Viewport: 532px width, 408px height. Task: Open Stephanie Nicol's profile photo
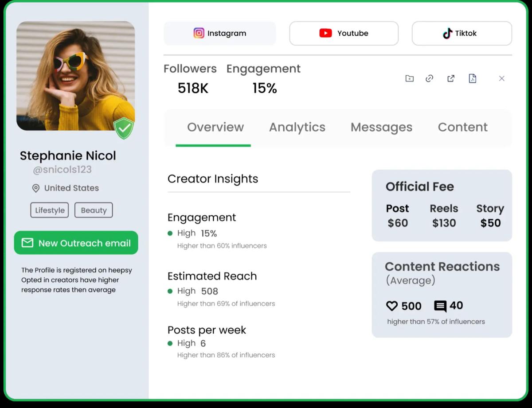point(75,75)
